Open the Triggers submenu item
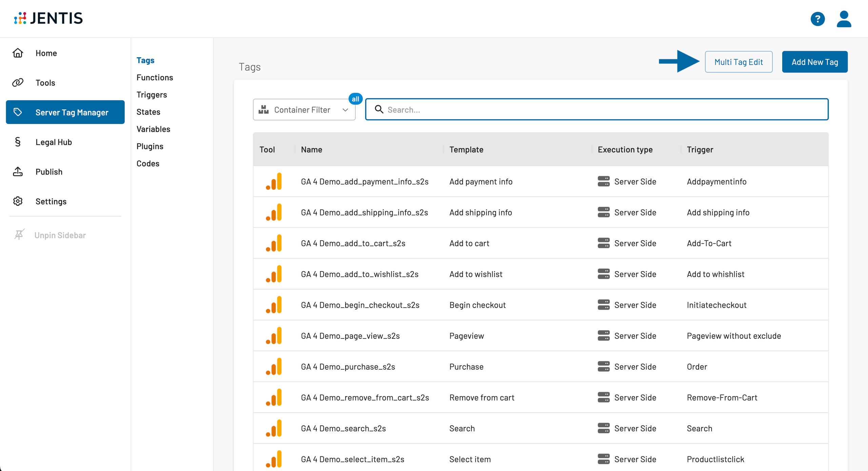The width and height of the screenshot is (868, 471). (x=152, y=95)
